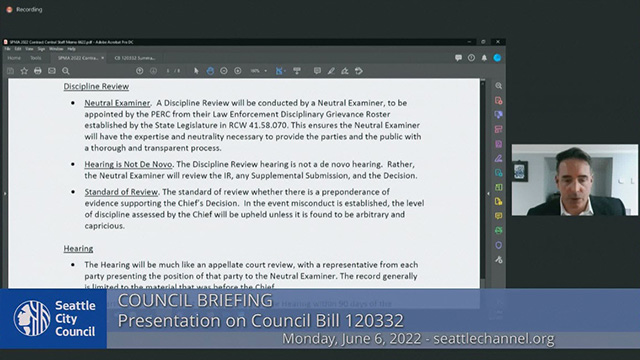Screen dimensions: 640x360
Task: Open Find text magnifier in toolbar
Action: [x=66, y=71]
